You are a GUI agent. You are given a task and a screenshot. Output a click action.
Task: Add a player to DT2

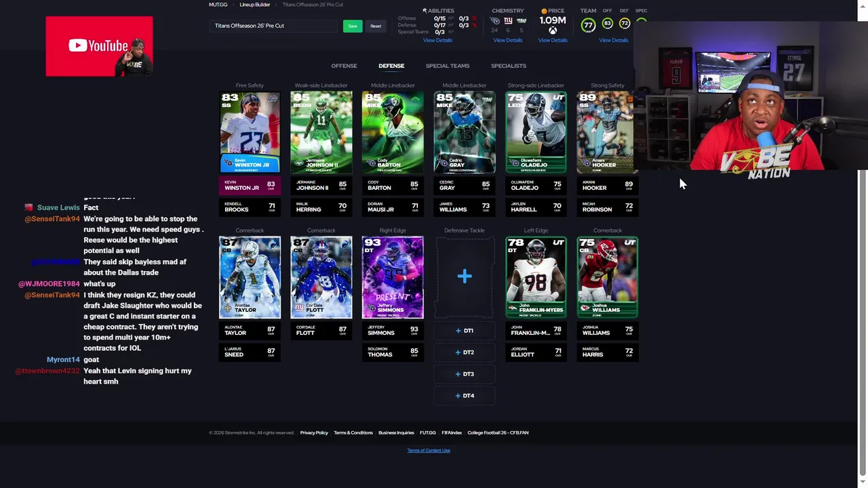point(465,352)
